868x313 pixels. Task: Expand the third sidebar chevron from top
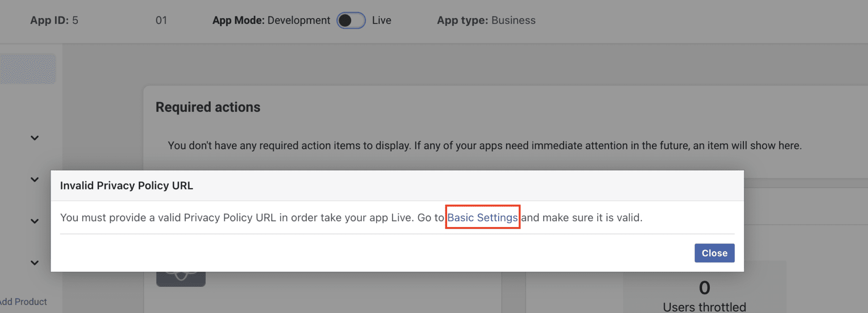(x=35, y=221)
